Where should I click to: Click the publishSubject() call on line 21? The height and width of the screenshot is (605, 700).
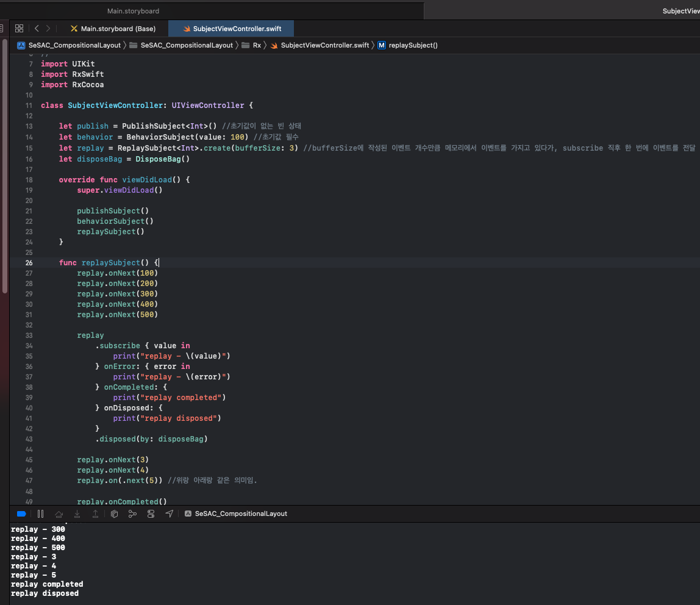coord(113,211)
